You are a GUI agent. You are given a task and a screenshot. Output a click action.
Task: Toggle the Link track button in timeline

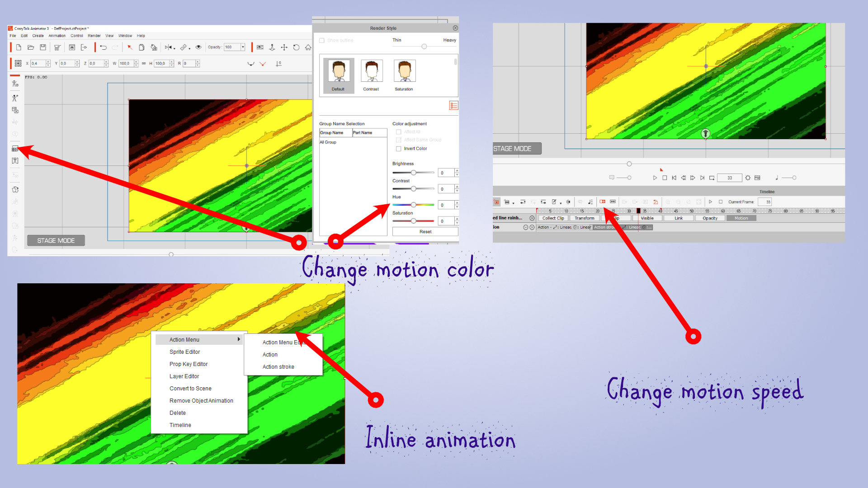pyautogui.click(x=679, y=218)
